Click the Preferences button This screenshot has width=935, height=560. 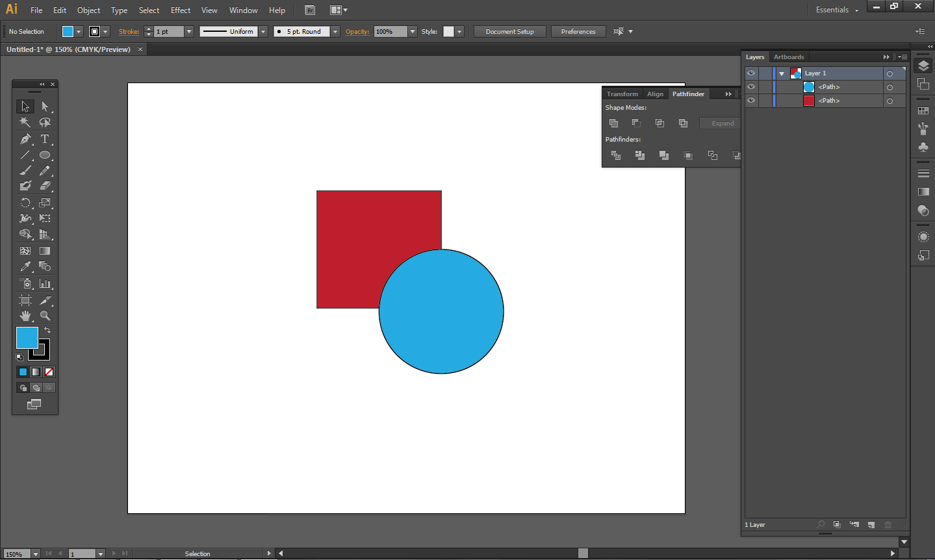[578, 31]
